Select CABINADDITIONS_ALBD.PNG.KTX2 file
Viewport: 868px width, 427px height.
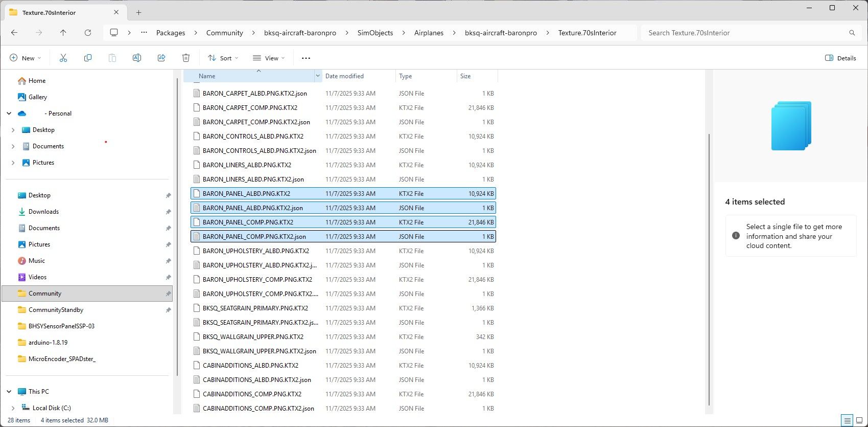343,366
